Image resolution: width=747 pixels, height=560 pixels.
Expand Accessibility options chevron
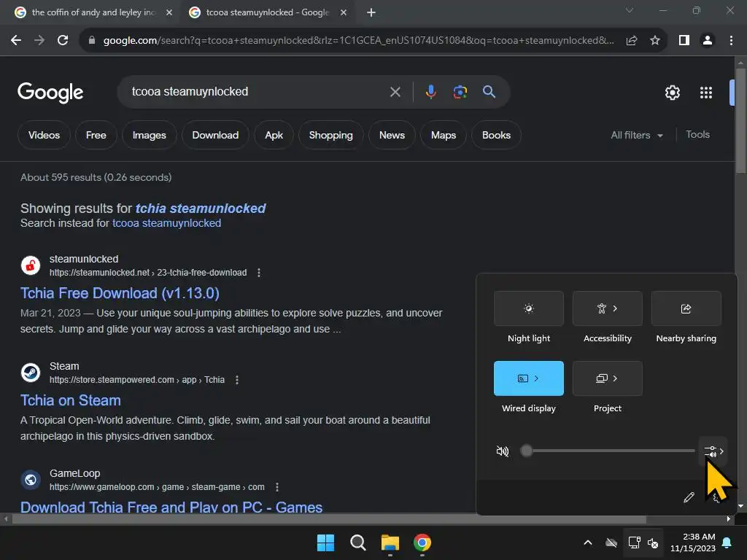615,308
